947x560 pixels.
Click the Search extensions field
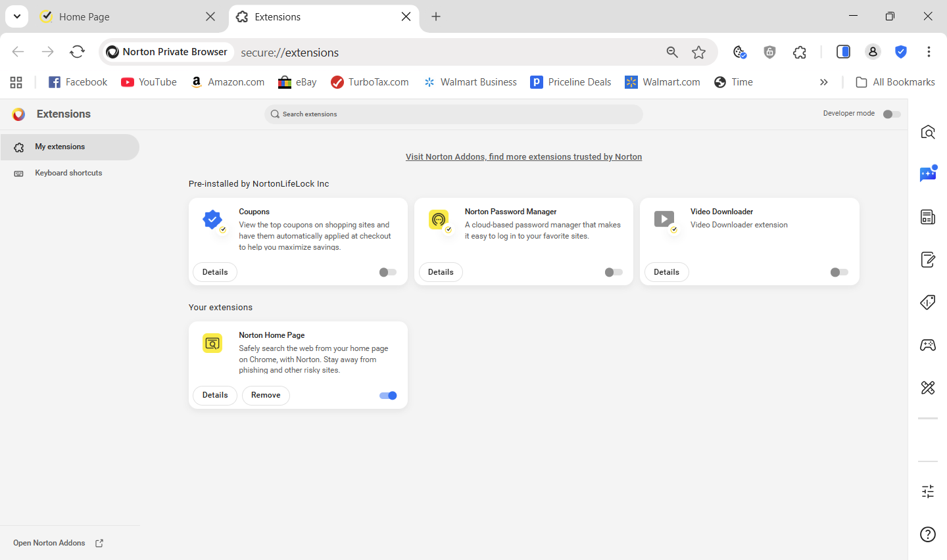[x=454, y=114]
